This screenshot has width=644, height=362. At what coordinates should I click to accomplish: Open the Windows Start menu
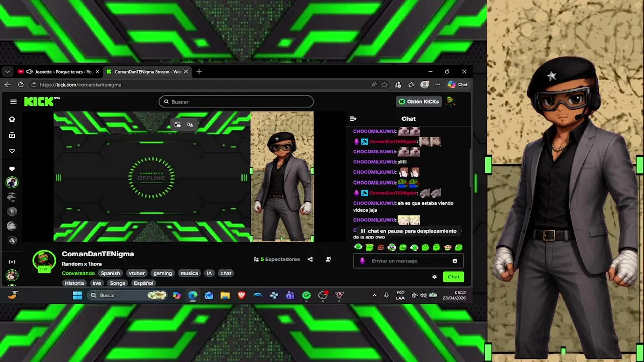pos(77,296)
